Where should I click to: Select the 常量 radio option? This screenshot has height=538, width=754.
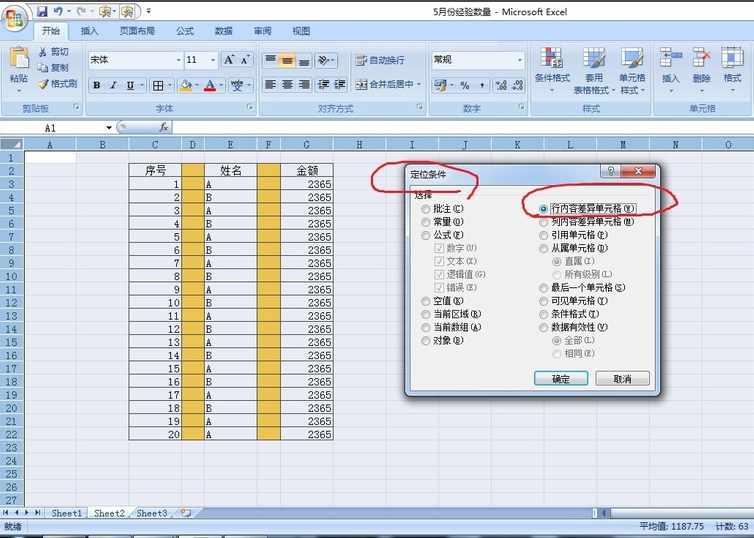tap(426, 222)
